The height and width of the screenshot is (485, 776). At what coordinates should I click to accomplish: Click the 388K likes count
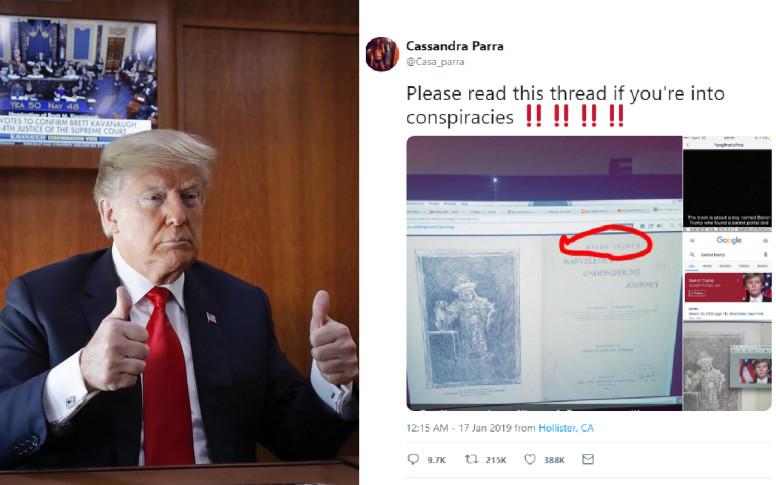[x=554, y=460]
